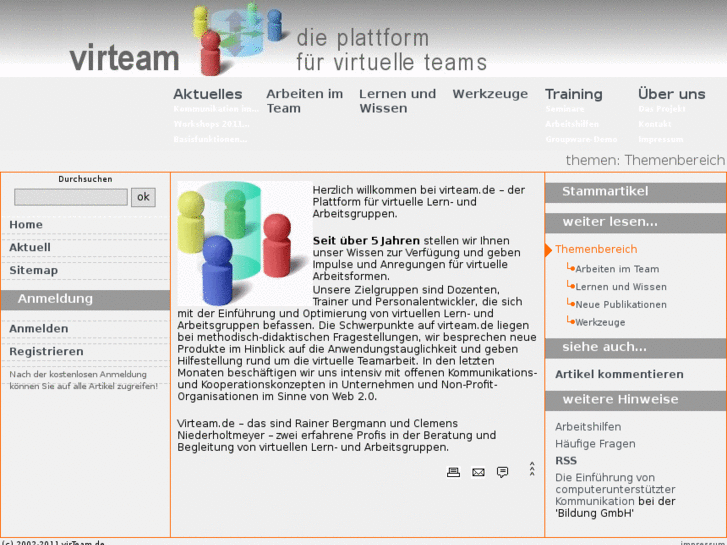Click the print page icon

(453, 472)
